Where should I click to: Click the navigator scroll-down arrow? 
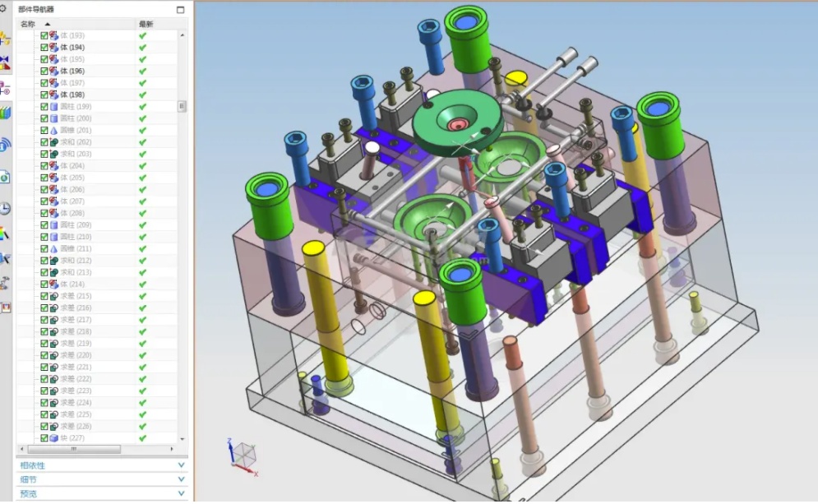click(x=182, y=439)
